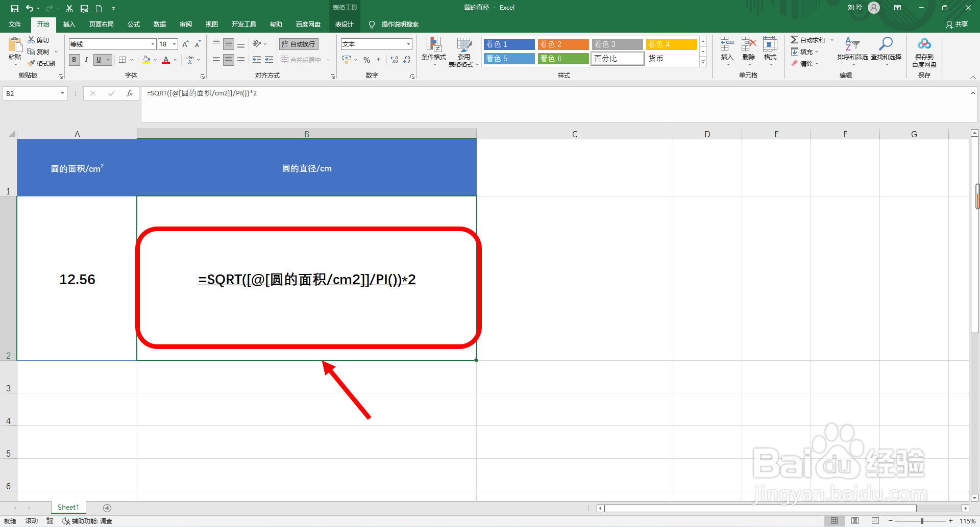
Task: Switch to the Page Layout (页面布局) tab
Action: click(101, 24)
